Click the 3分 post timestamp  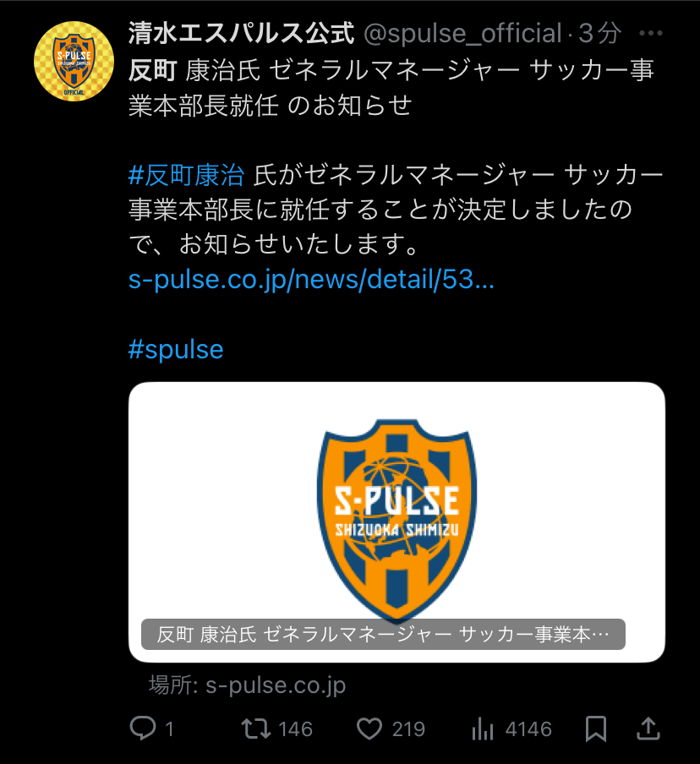coord(599,33)
